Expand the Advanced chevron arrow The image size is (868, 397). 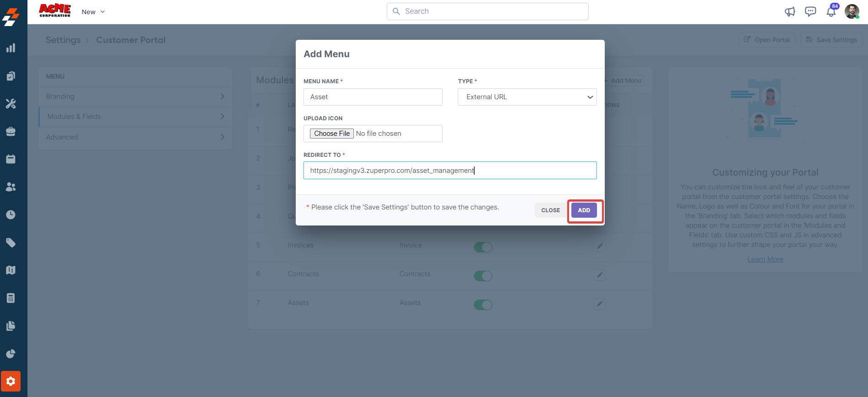(222, 137)
